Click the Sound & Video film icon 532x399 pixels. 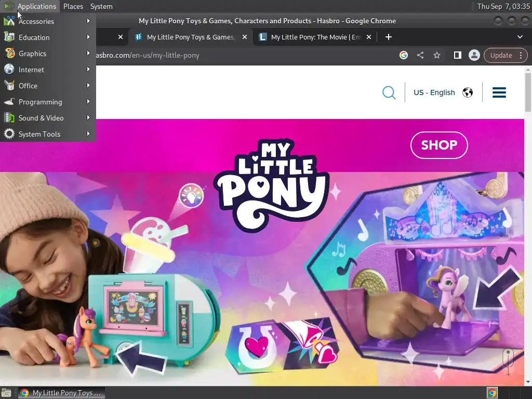(9, 118)
